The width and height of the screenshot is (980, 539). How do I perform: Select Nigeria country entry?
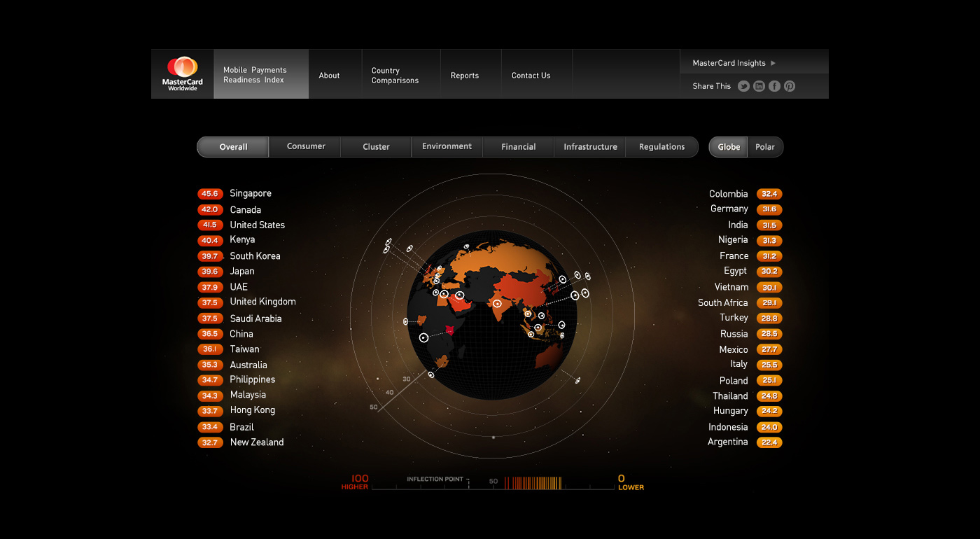733,240
